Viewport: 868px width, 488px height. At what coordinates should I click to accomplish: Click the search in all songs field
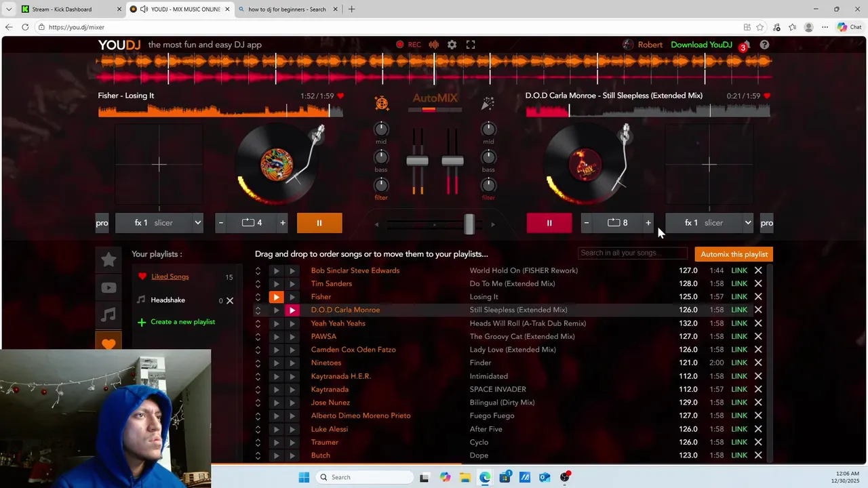coord(633,253)
